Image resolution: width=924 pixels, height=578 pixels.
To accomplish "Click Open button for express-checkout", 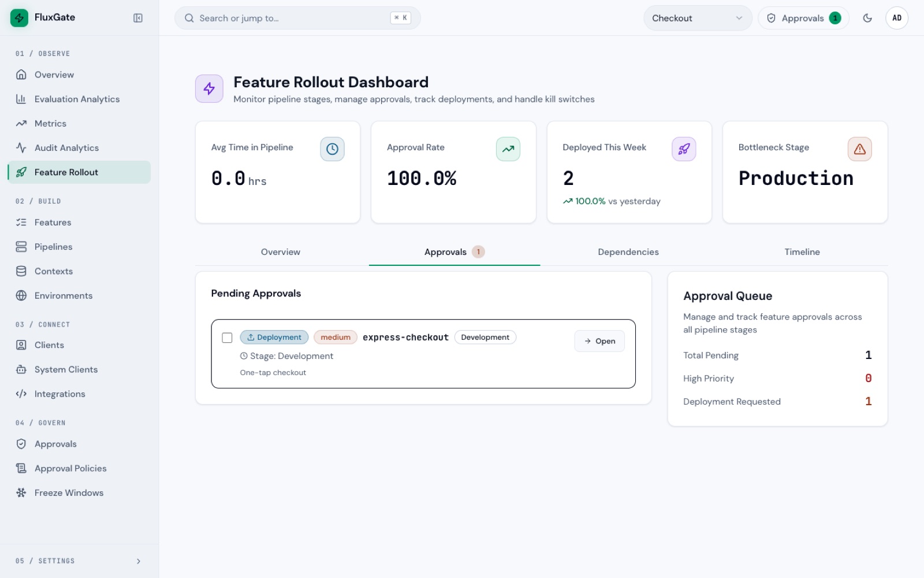I will click(x=599, y=341).
